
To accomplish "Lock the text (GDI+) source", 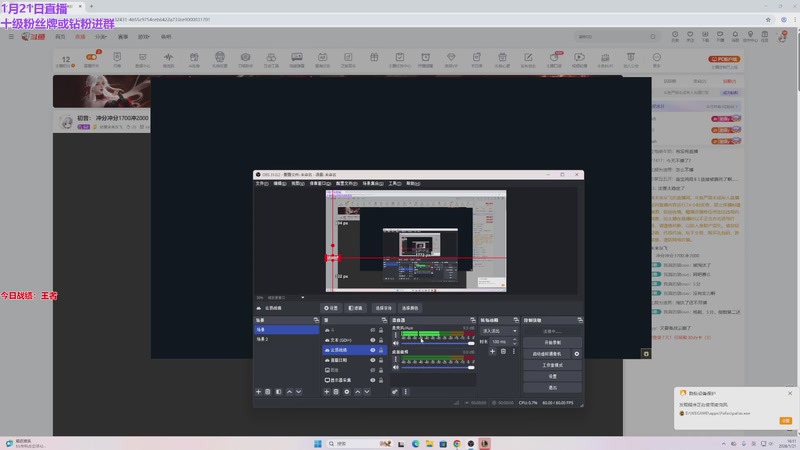I will [381, 340].
